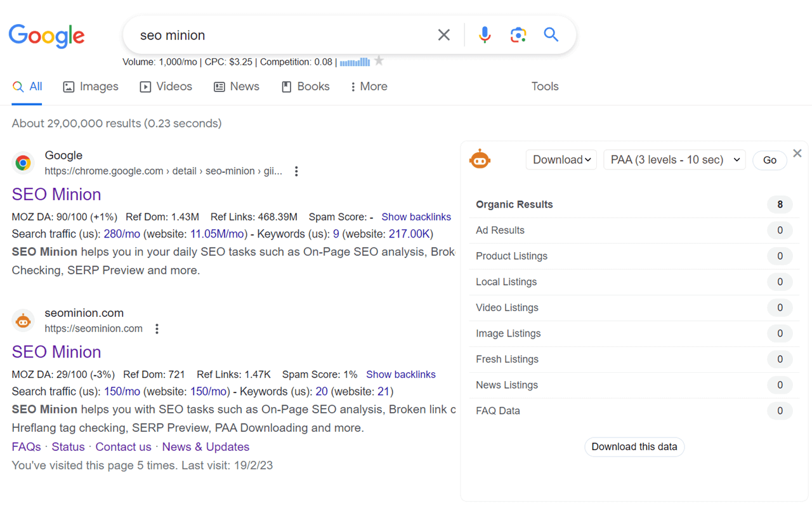The height and width of the screenshot is (508, 812).
Task: Click the Google logo
Action: pos(46,36)
